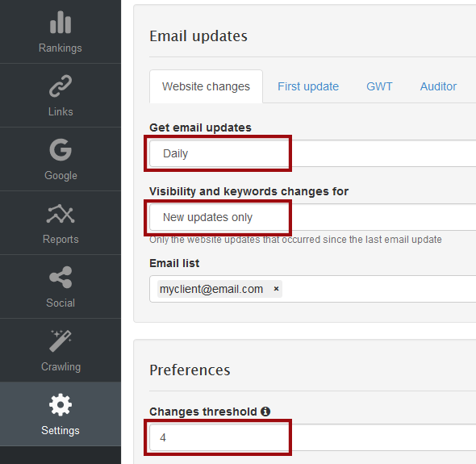The image size is (476, 464).
Task: Open the Rankings bar chart icon
Action: [61, 22]
